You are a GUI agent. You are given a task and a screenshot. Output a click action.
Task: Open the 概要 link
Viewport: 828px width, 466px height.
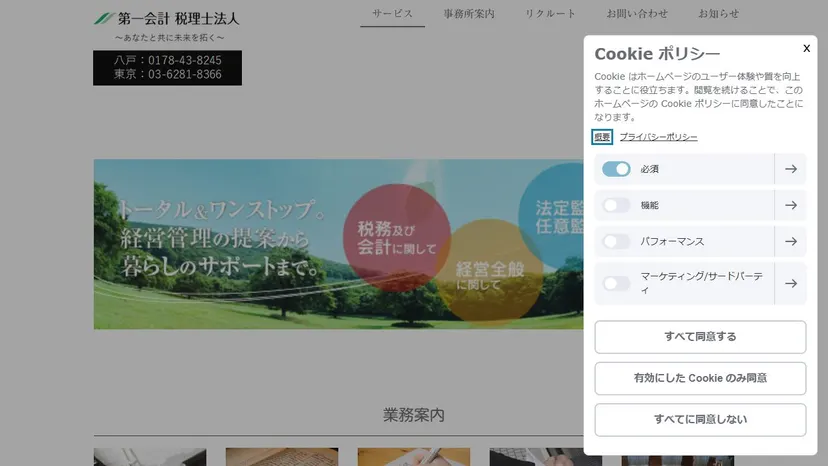[602, 137]
